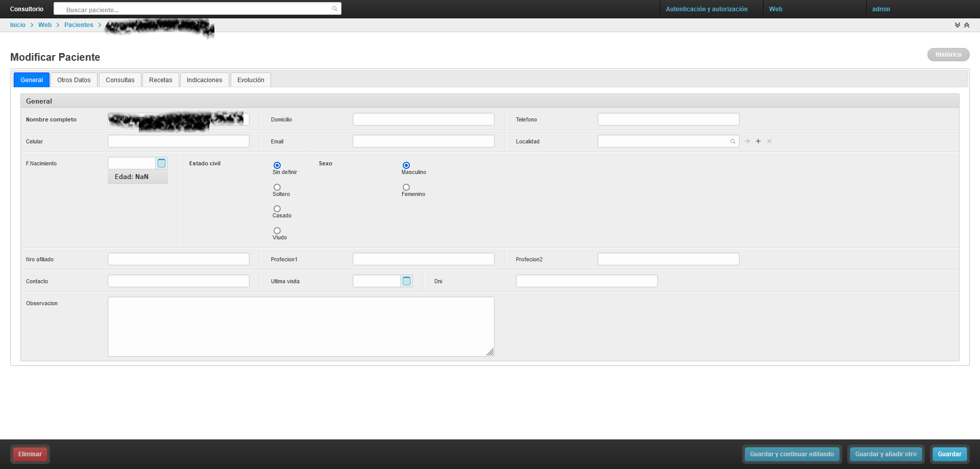This screenshot has height=469, width=980.
Task: Expand all sections with double down chevron
Action: coord(958,25)
